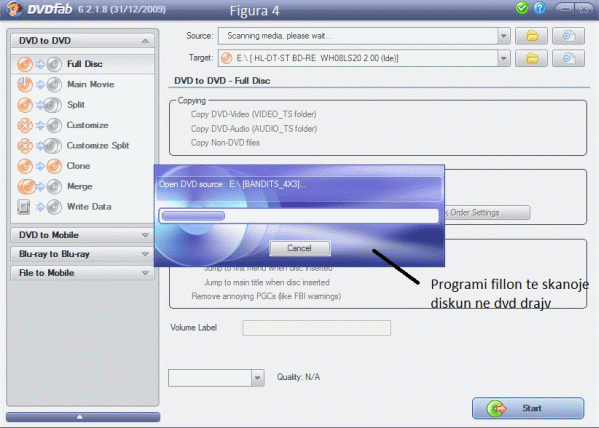The image size is (599, 428).
Task: Pick the Customize Split mode icon
Action: [x=39, y=146]
